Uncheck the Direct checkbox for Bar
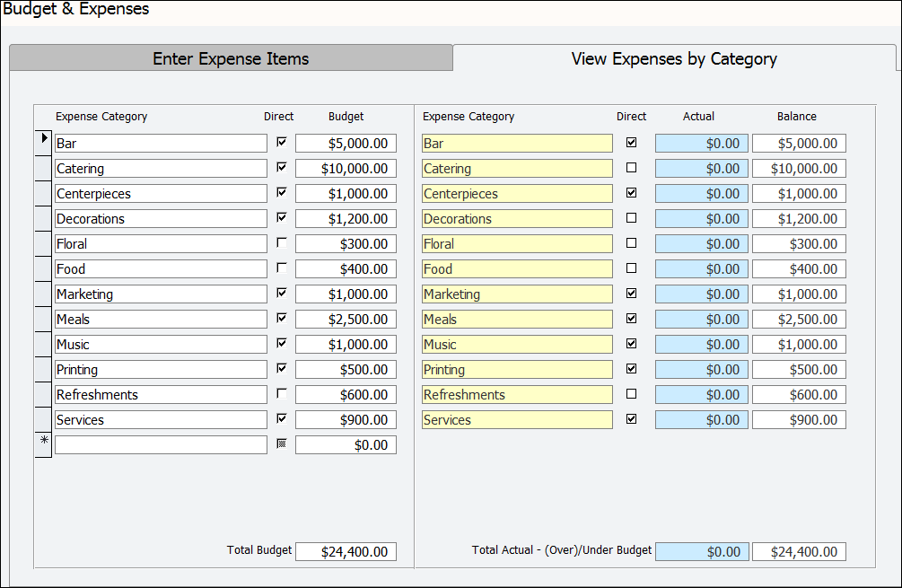The image size is (902, 588). (x=279, y=141)
